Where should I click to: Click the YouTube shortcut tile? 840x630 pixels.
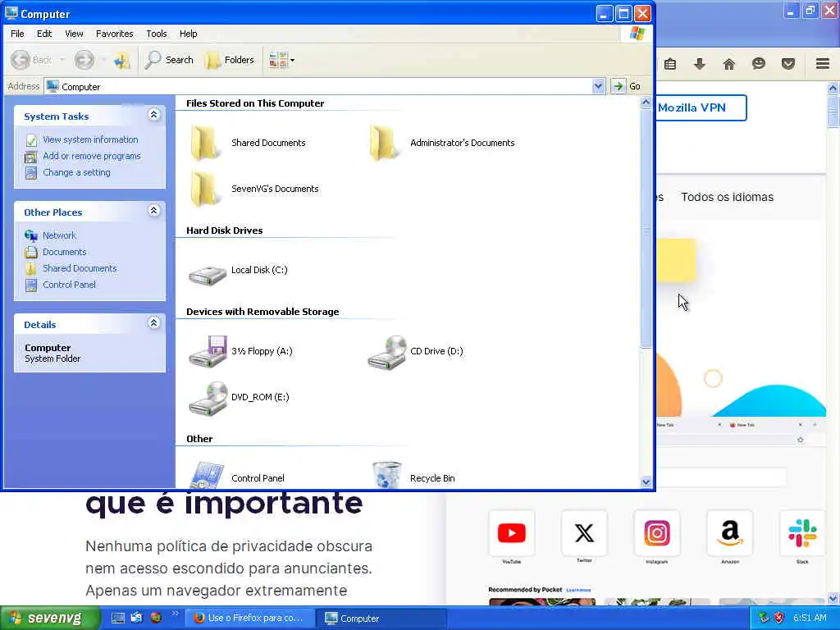pyautogui.click(x=512, y=533)
